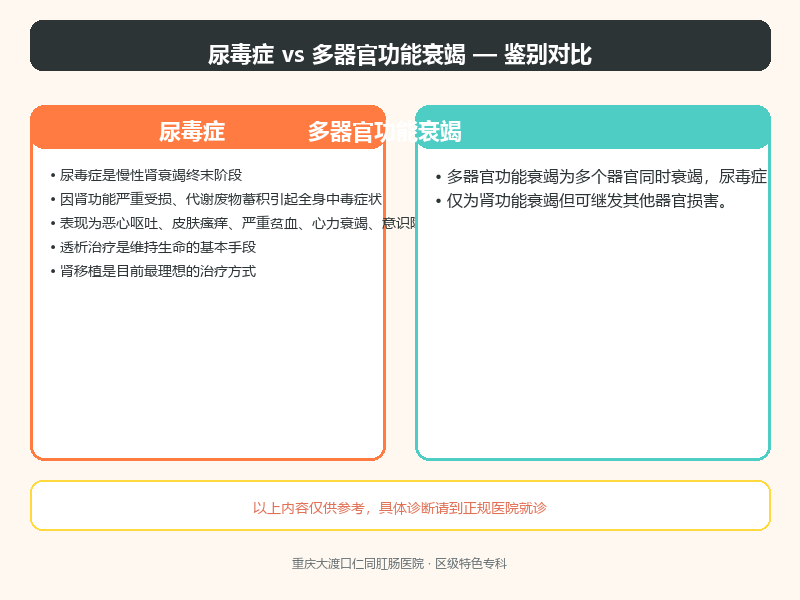Click bullet 肾移植是目前最理想的治疗方式
800x600 pixels.
(x=153, y=271)
